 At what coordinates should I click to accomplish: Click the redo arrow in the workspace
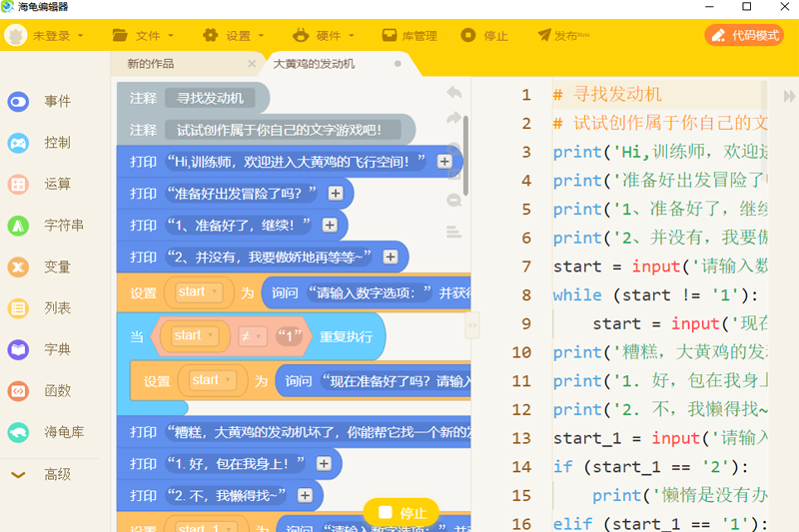click(x=454, y=118)
